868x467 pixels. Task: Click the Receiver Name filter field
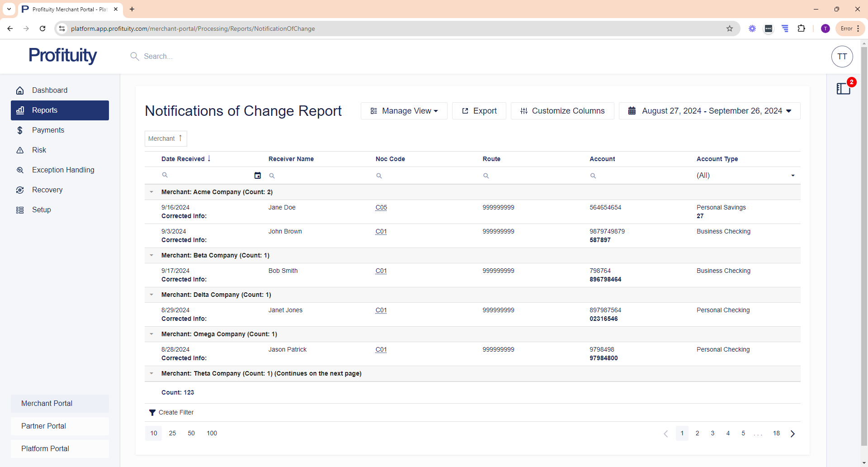click(x=319, y=176)
